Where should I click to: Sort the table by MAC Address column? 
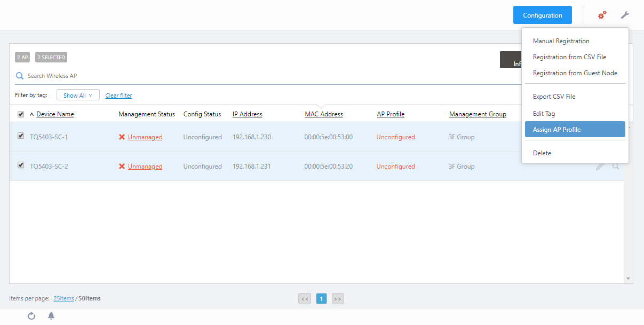pos(323,114)
